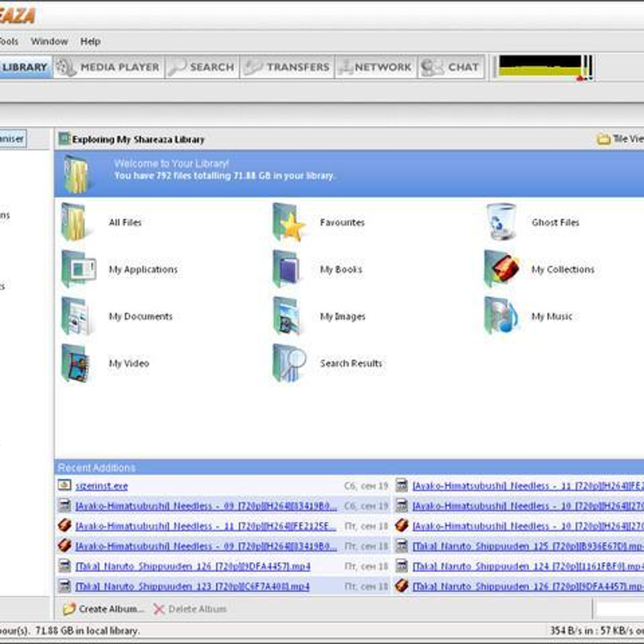Click the Create Album button

tap(104, 609)
